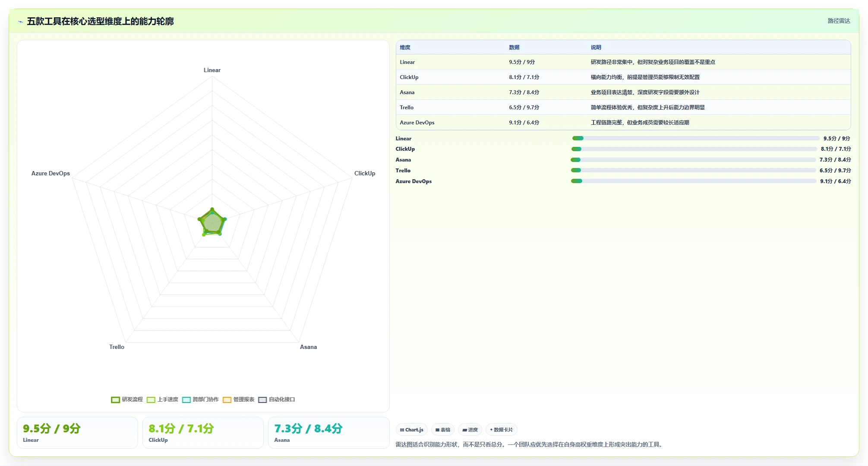Click the 维度 column header
This screenshot has height=466, width=868.
click(x=405, y=48)
